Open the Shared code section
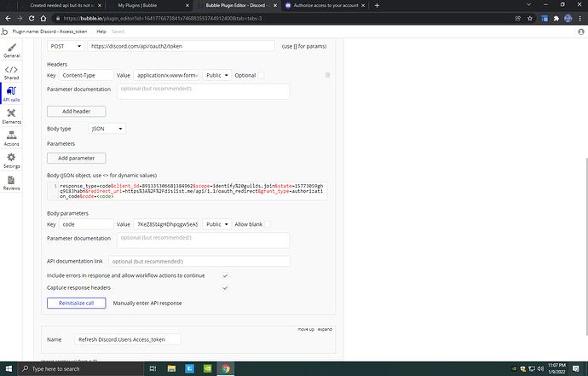Image resolution: width=588 pixels, height=376 pixels. 12,72
